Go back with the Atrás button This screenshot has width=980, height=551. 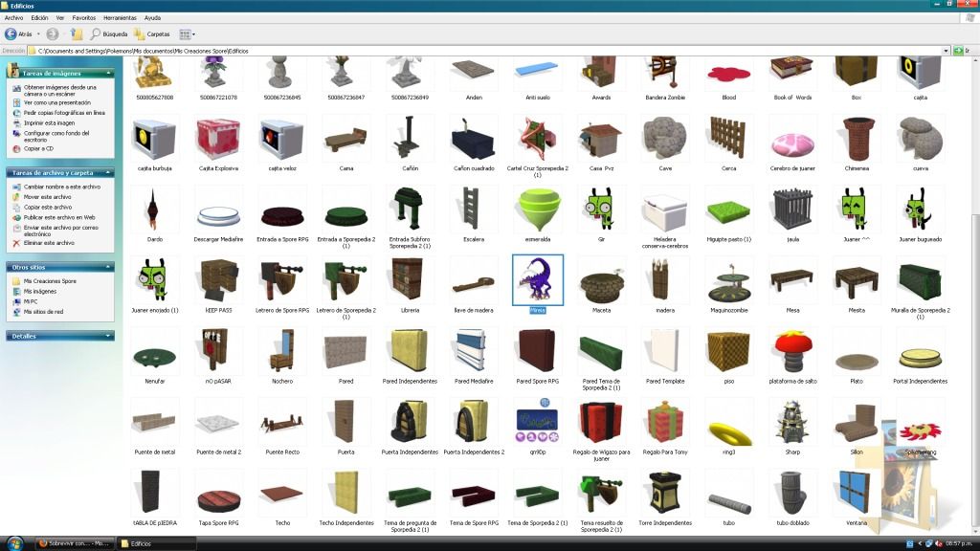point(19,33)
